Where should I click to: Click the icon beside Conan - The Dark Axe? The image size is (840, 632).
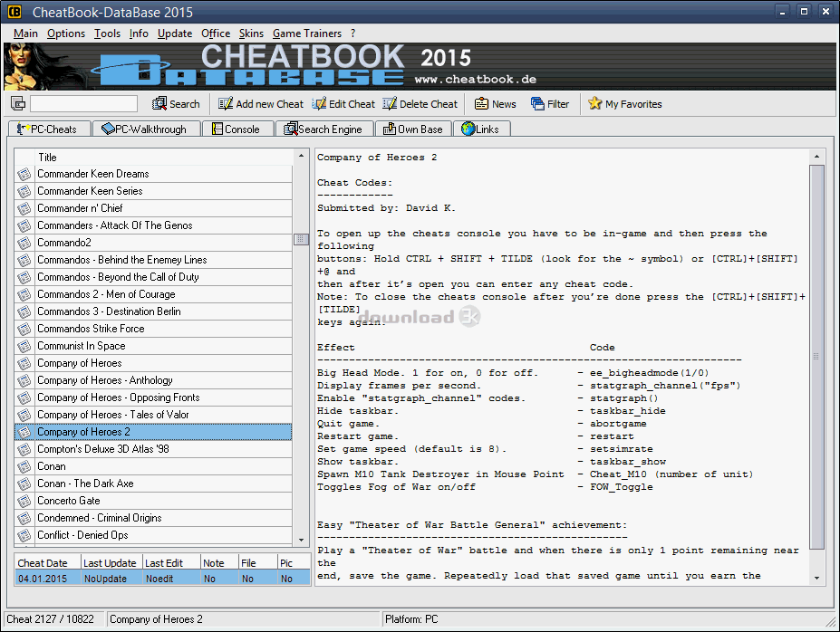point(24,484)
